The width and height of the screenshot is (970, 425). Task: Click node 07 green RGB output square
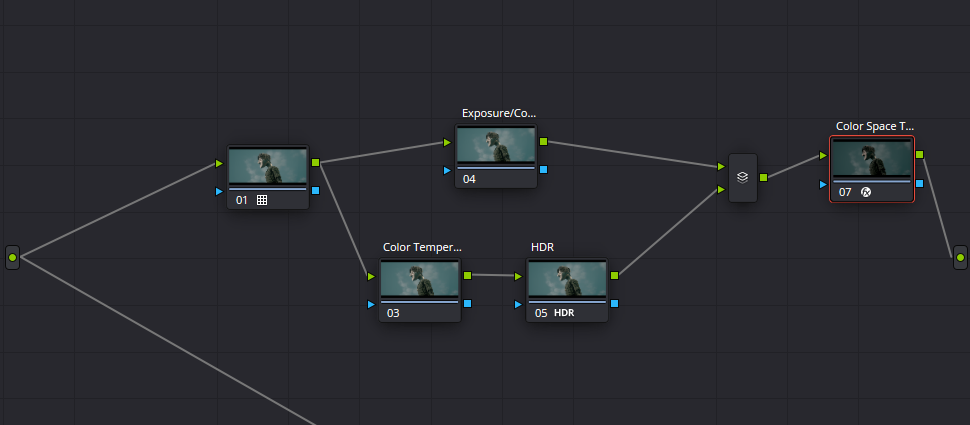920,155
